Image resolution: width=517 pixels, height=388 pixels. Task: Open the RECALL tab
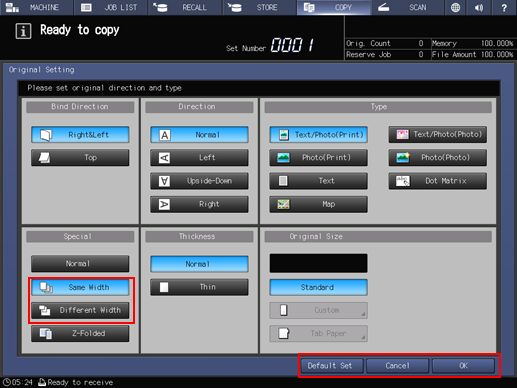tap(185, 7)
